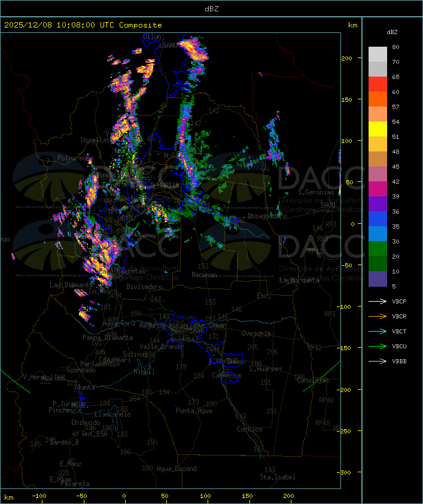Click legend value 57
The width and height of the screenshot is (423, 504).
tap(395, 107)
